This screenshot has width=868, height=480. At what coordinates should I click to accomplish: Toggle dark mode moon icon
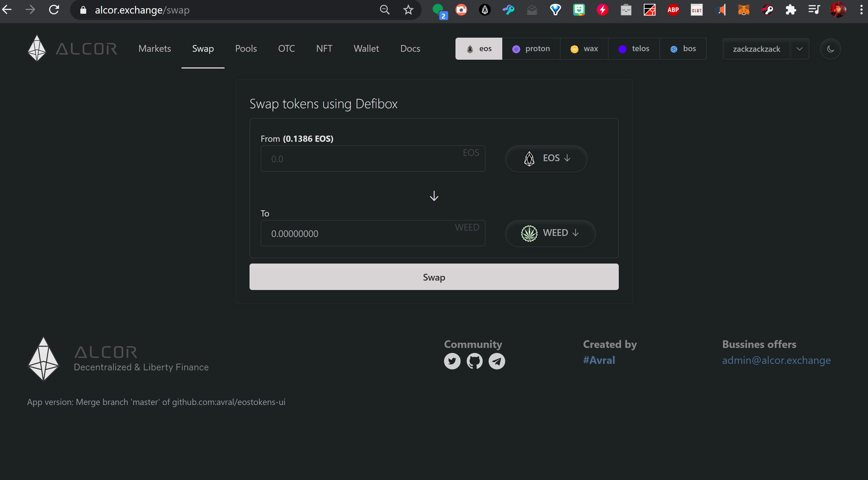pyautogui.click(x=831, y=49)
